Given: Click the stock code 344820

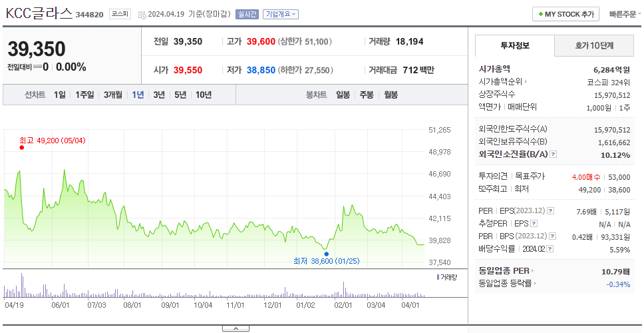Looking at the screenshot, I should 90,15.
